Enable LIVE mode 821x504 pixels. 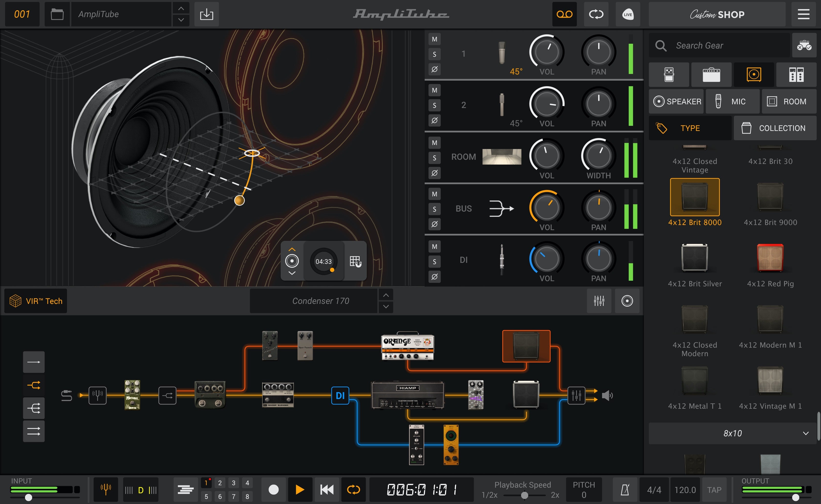[x=628, y=14]
